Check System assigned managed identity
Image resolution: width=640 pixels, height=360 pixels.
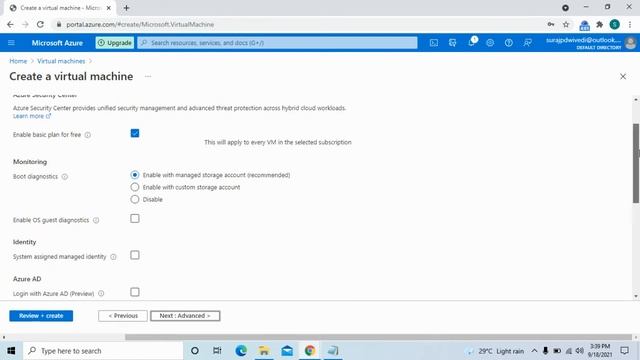[135, 255]
